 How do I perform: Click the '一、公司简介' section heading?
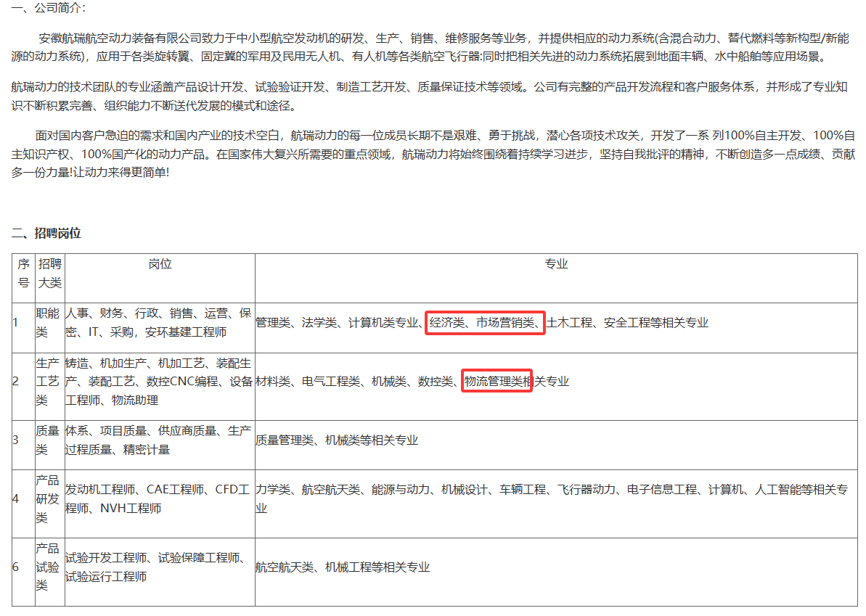[x=48, y=9]
